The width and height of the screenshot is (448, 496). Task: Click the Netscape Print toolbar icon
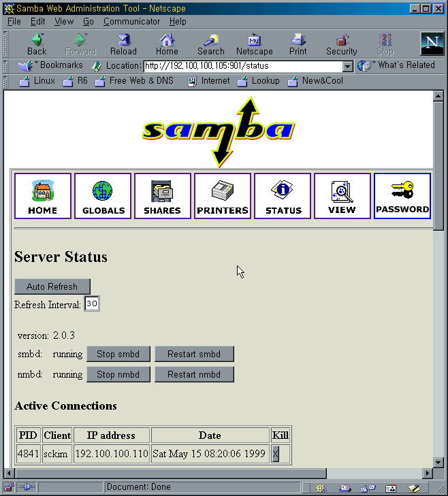(x=298, y=44)
